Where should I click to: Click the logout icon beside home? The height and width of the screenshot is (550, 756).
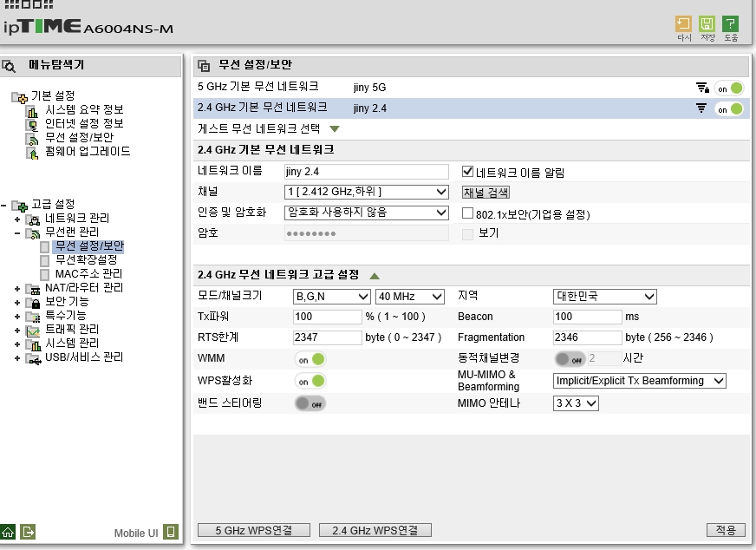tap(28, 532)
